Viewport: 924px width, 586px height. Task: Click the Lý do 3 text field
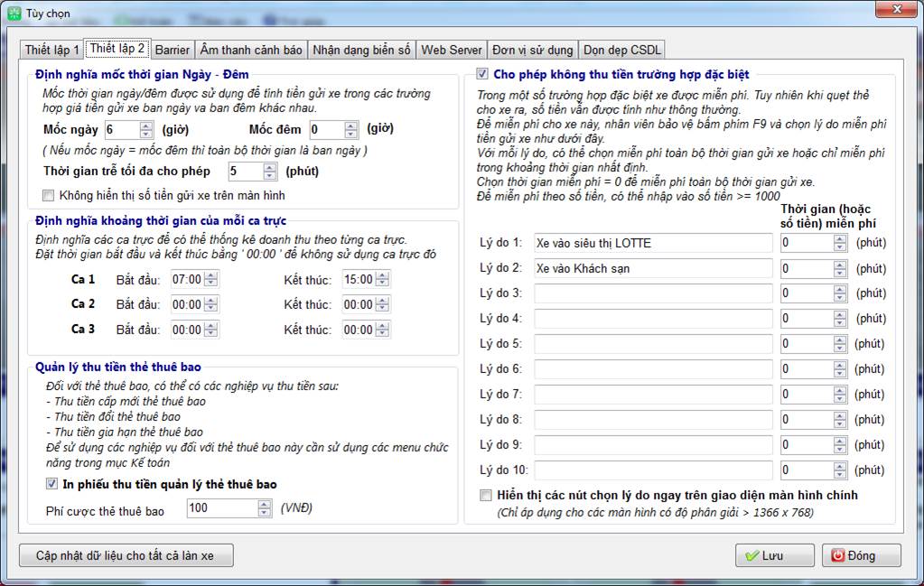(653, 293)
